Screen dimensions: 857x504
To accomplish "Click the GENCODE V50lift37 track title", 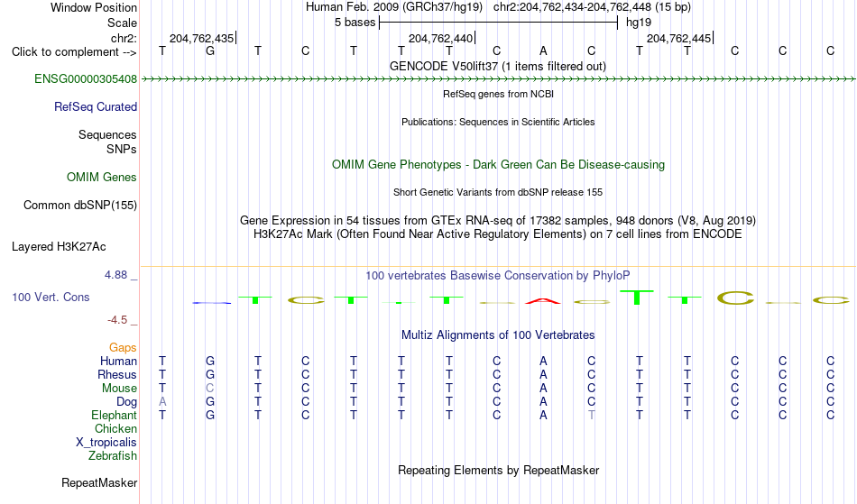I will click(497, 67).
